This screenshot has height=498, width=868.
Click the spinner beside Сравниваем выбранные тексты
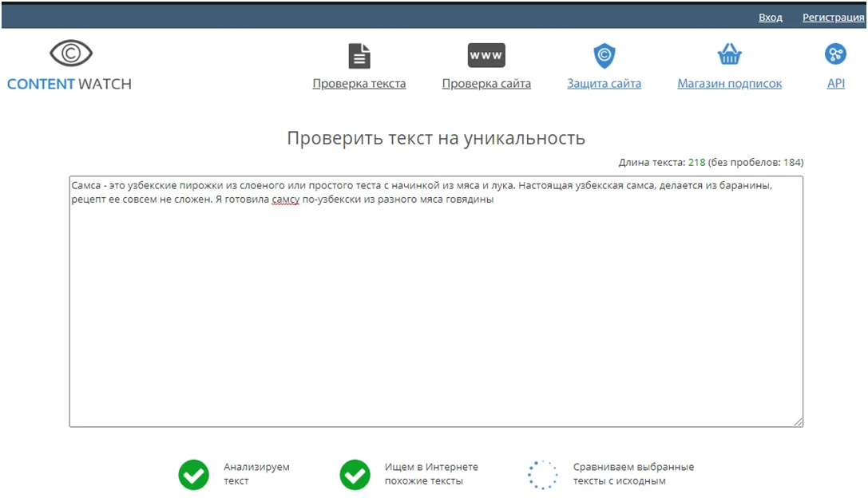coord(542,473)
